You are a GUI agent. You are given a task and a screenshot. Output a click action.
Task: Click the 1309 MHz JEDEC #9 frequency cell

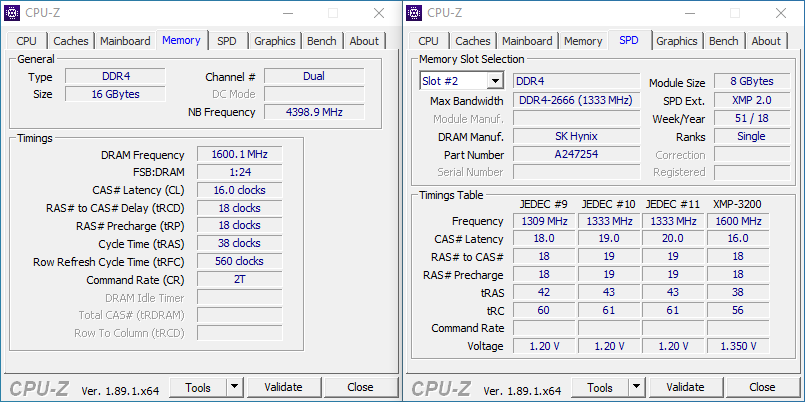544,221
